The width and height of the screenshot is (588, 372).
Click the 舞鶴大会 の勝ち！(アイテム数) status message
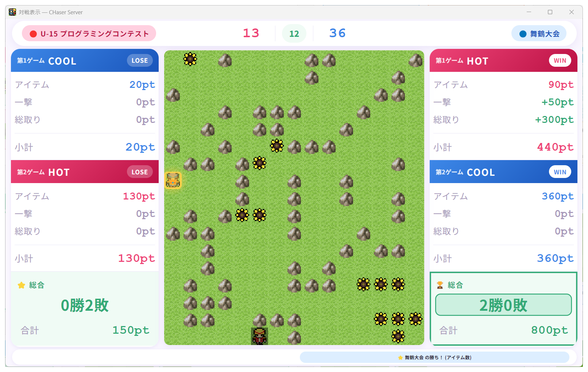[434, 357]
